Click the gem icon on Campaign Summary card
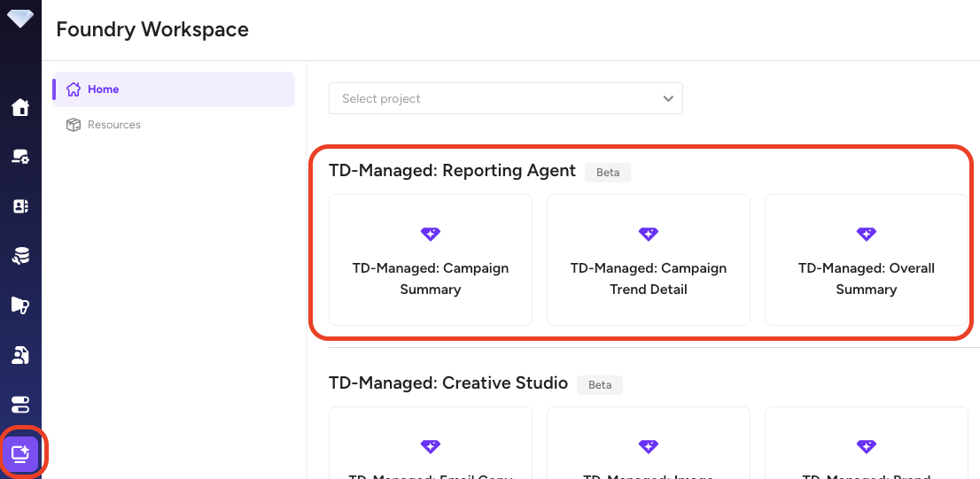This screenshot has height=479, width=980. tap(430, 235)
